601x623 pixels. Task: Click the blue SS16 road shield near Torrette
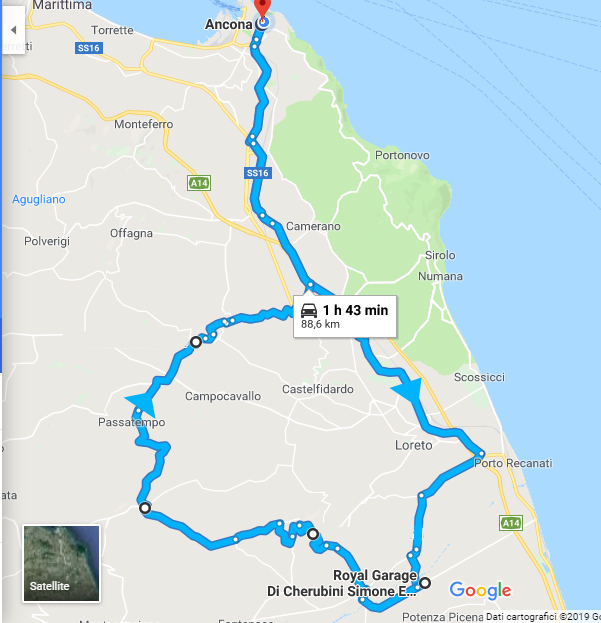[x=89, y=48]
